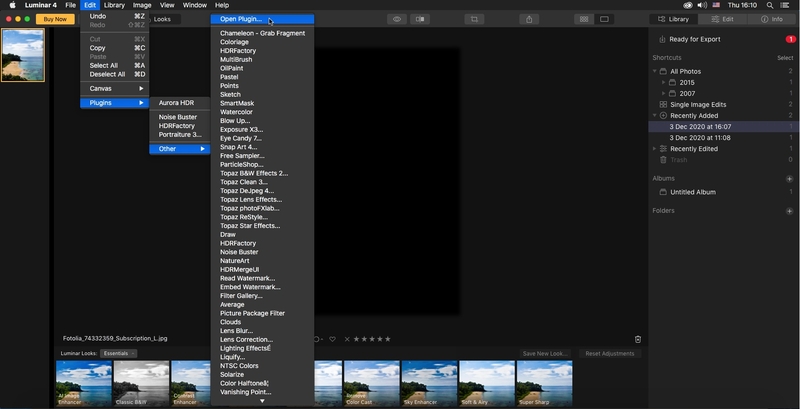Toggle the heart favorite icon
This screenshot has width=800, height=409.
click(332, 339)
